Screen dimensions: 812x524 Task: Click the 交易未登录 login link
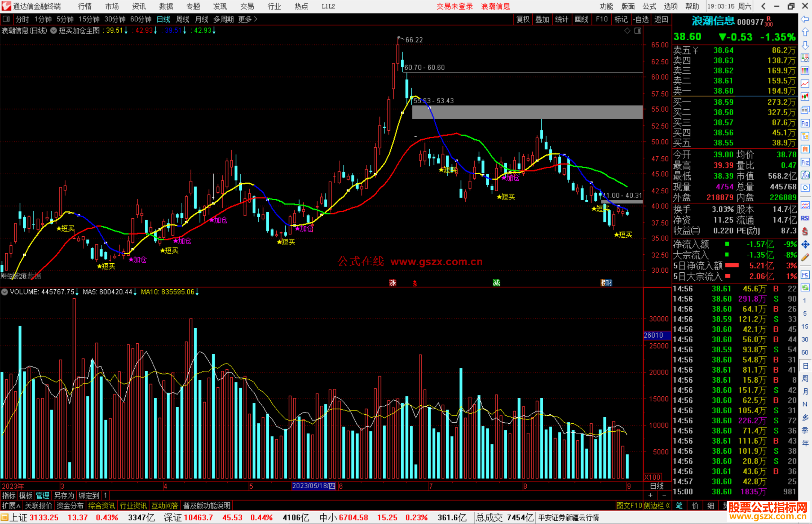pos(454,6)
